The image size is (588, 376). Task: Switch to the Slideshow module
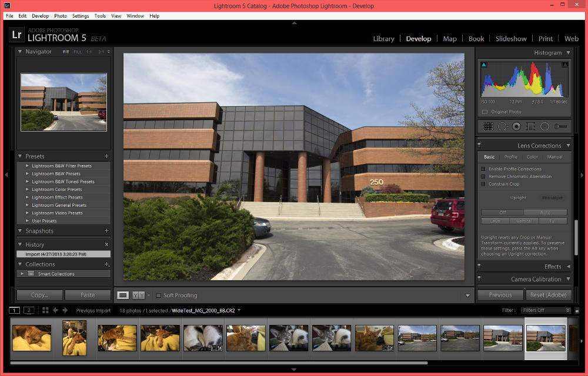pos(511,39)
